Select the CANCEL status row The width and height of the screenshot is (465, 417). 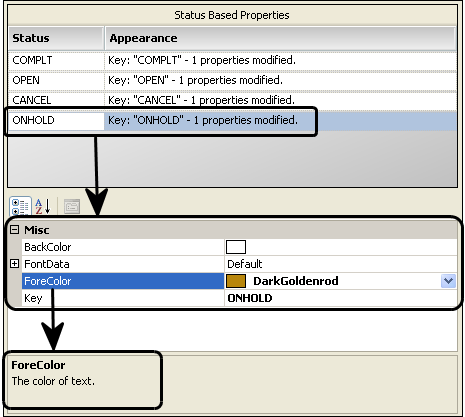pyautogui.click(x=232, y=100)
